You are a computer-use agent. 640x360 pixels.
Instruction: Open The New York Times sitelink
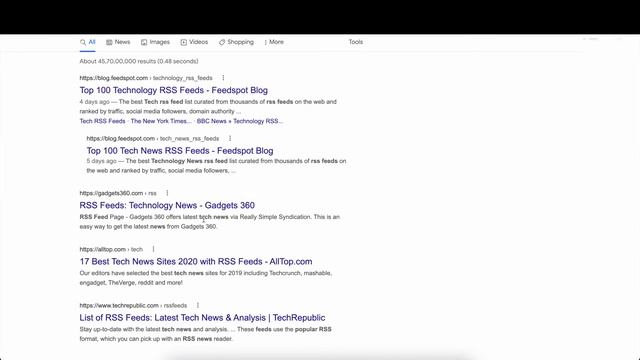point(161,121)
